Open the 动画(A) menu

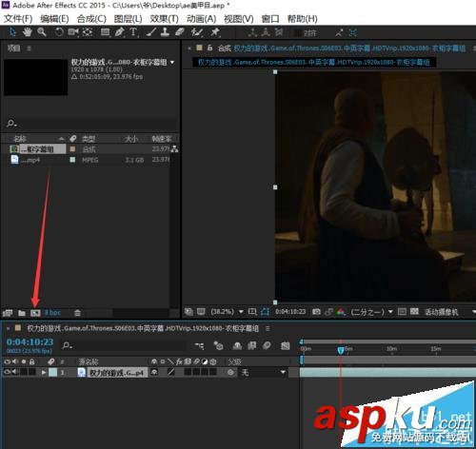[201, 19]
